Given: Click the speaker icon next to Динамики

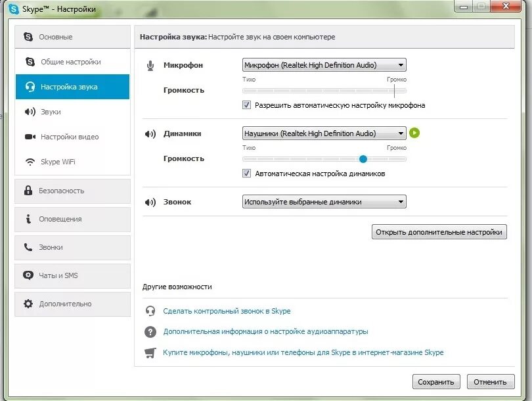Looking at the screenshot, I should (150, 134).
